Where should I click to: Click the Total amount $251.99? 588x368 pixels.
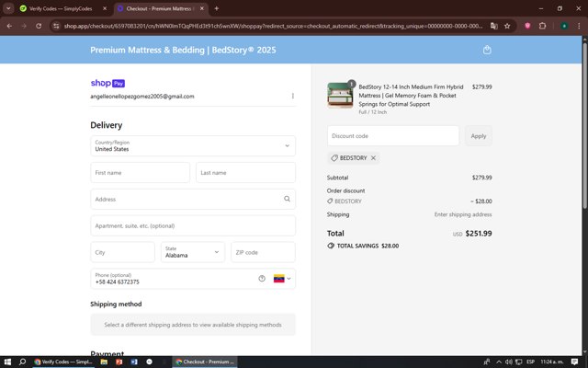click(x=479, y=233)
